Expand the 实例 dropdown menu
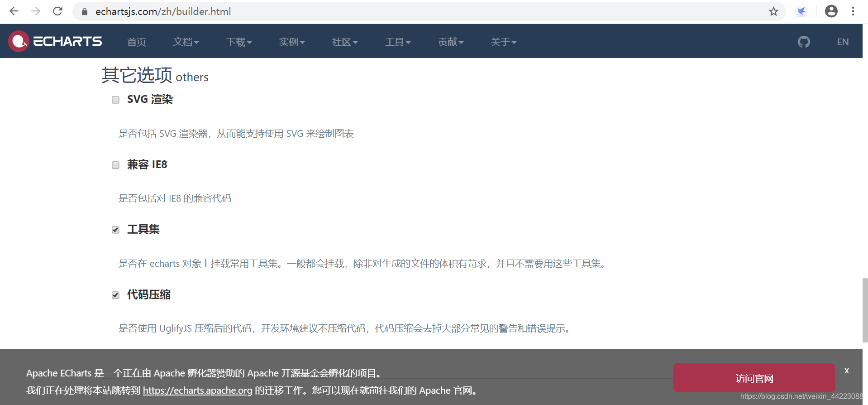 [292, 42]
